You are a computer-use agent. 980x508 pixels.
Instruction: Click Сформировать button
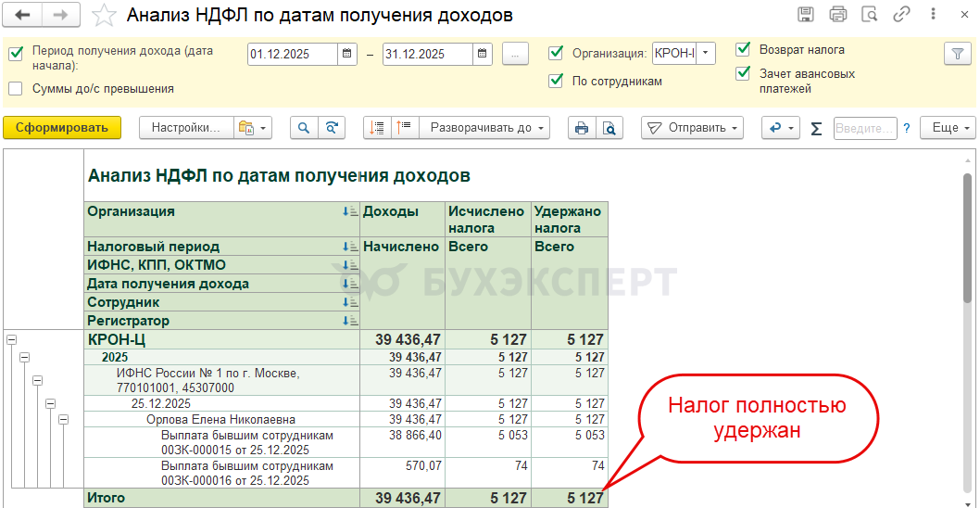(x=62, y=128)
